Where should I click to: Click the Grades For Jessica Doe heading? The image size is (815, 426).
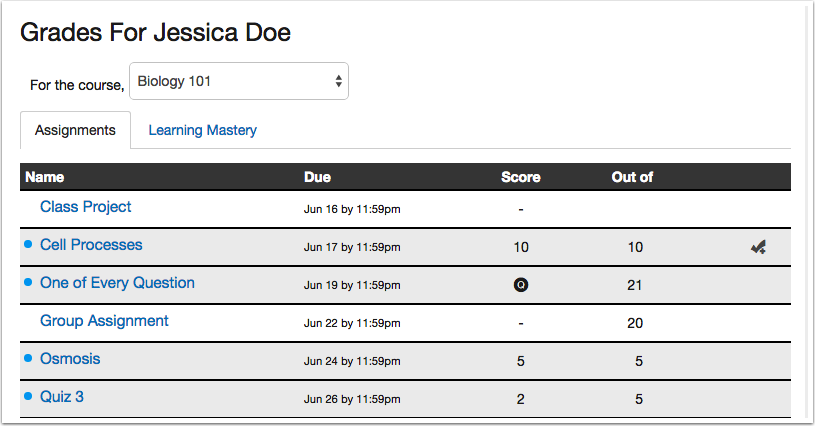(155, 33)
